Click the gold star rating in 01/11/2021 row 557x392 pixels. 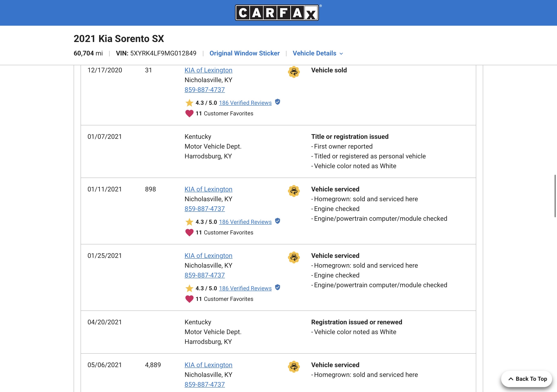(189, 222)
